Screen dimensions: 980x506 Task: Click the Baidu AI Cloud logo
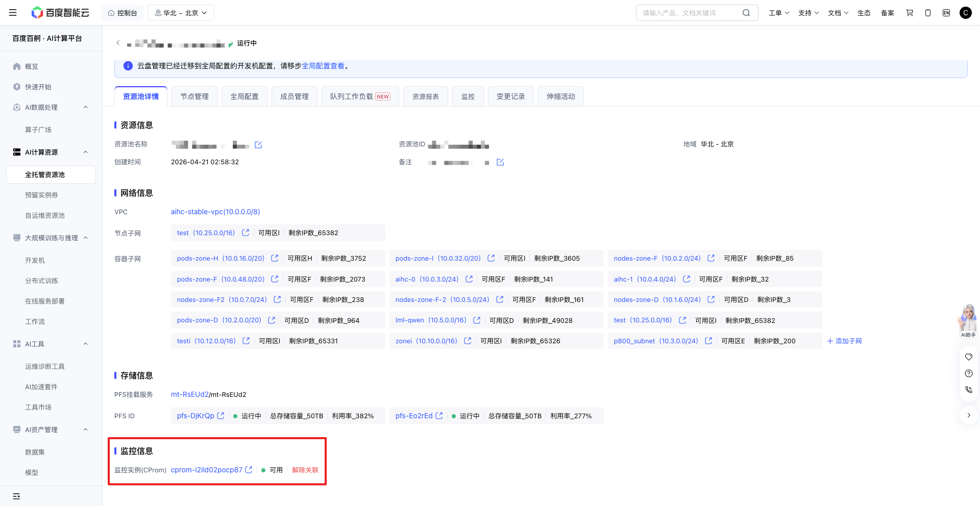point(60,13)
